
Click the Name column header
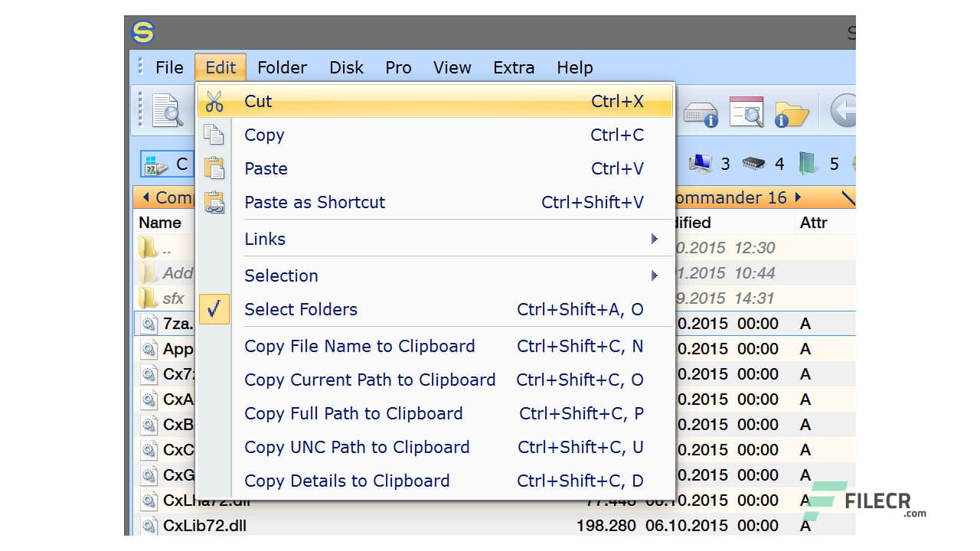click(160, 223)
